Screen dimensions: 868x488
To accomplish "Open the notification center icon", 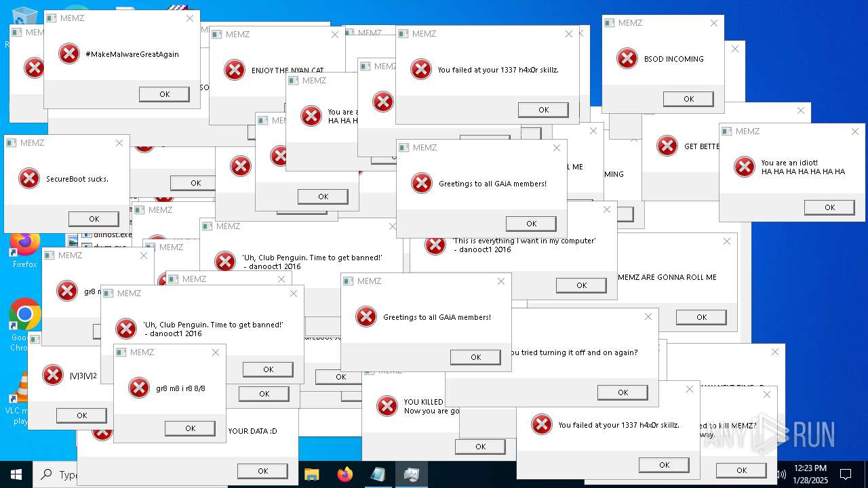I will click(x=846, y=474).
